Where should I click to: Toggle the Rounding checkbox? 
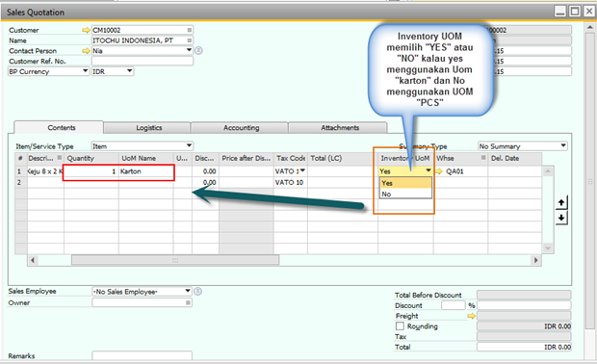[400, 326]
